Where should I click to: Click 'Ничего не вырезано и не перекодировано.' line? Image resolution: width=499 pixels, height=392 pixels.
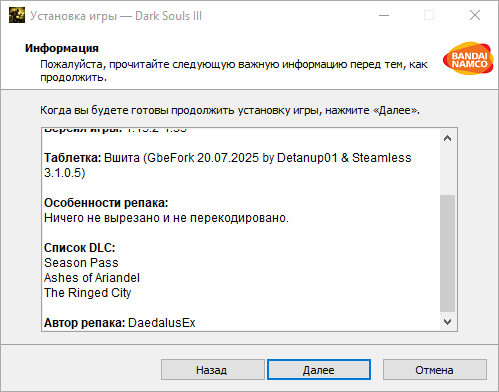[x=166, y=218]
